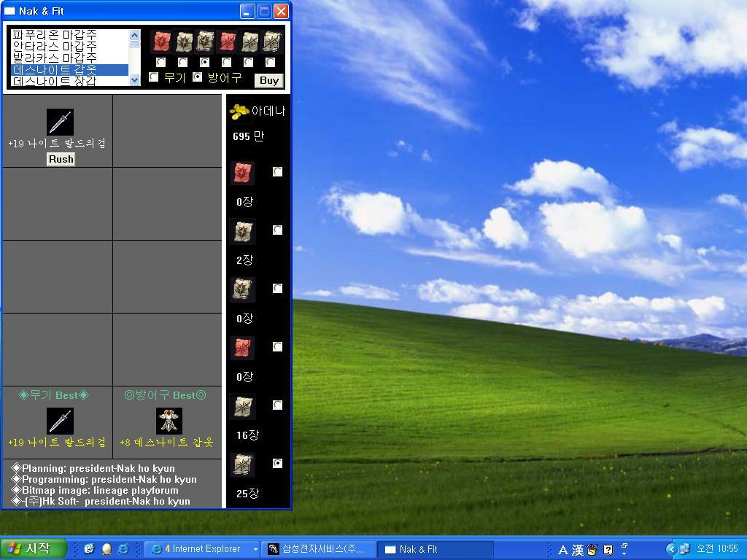Click the white +19 나이트 발드의검 label above Rush

tap(57, 144)
